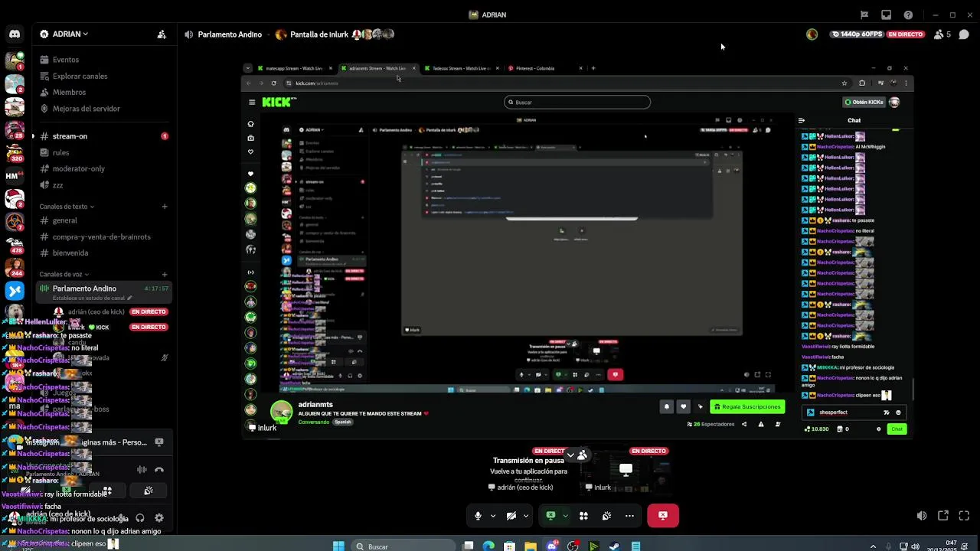Open the soundboard icon in call controls

coord(606,516)
